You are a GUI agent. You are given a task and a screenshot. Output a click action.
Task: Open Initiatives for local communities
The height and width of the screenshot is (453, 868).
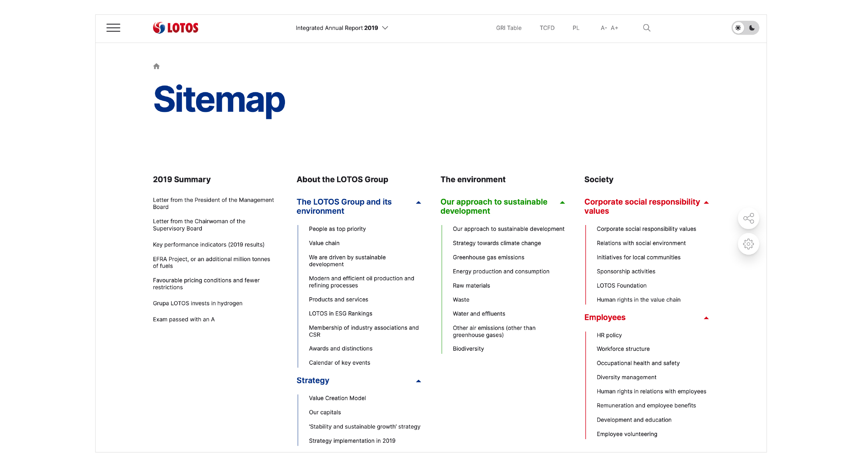click(639, 258)
